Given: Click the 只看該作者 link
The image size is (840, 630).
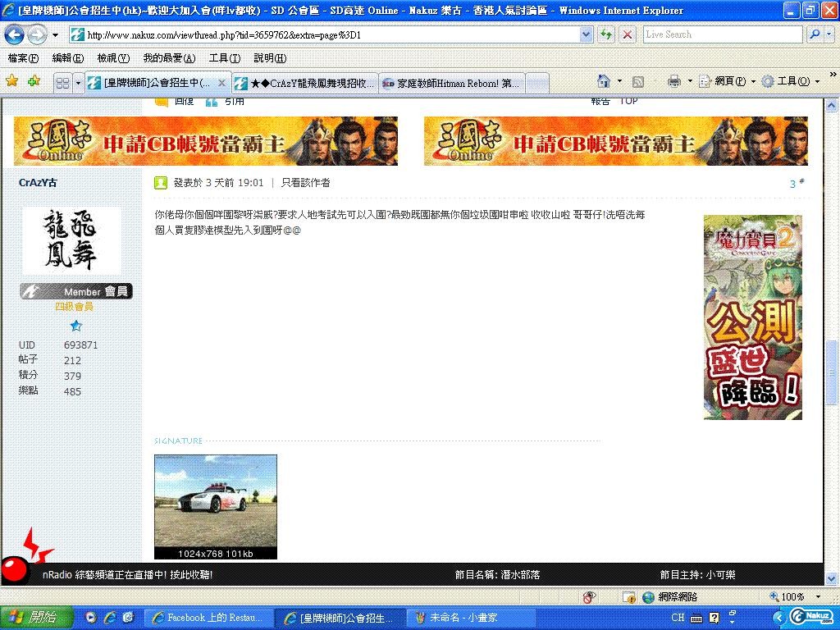Looking at the screenshot, I should 305,183.
